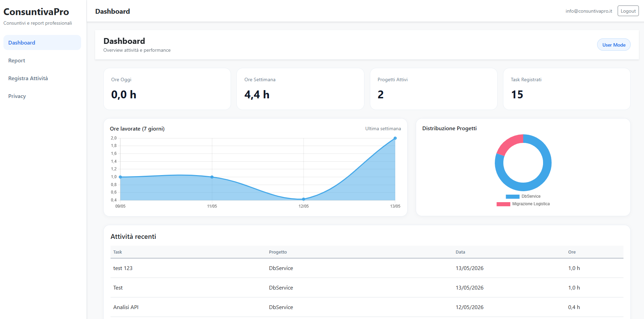Click the 'Ultima settimana' chart label
The height and width of the screenshot is (319, 644).
tap(383, 128)
